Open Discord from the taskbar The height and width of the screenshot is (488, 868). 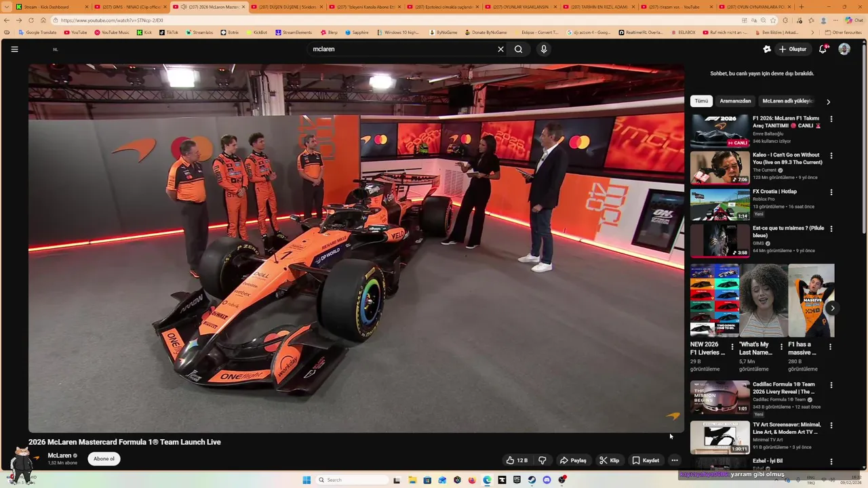pyautogui.click(x=547, y=480)
